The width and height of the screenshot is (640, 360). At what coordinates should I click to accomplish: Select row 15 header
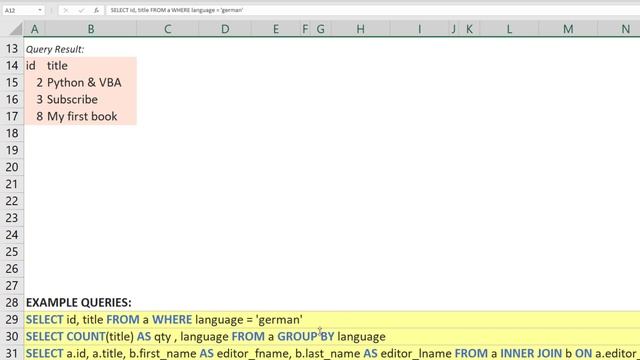coord(12,82)
